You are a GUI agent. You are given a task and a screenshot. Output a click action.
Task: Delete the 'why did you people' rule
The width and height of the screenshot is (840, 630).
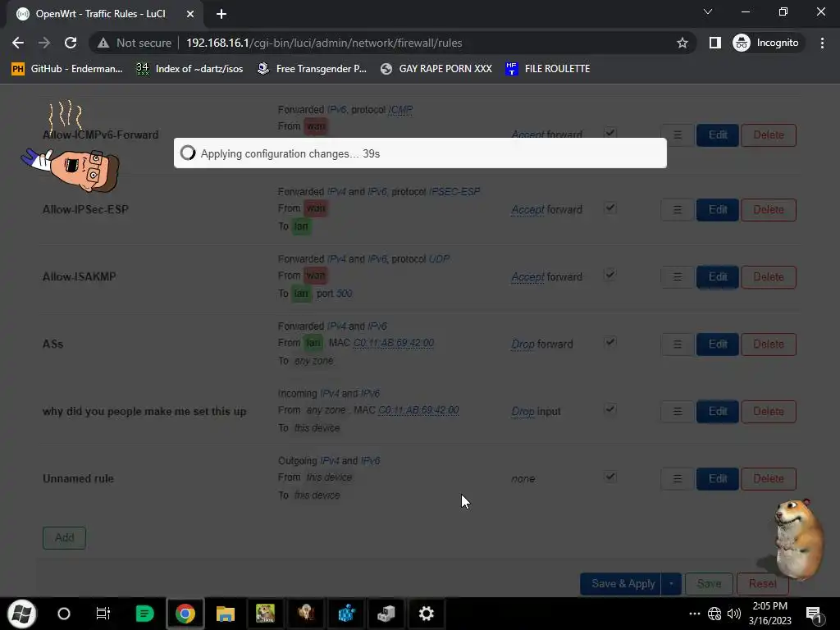click(x=768, y=412)
